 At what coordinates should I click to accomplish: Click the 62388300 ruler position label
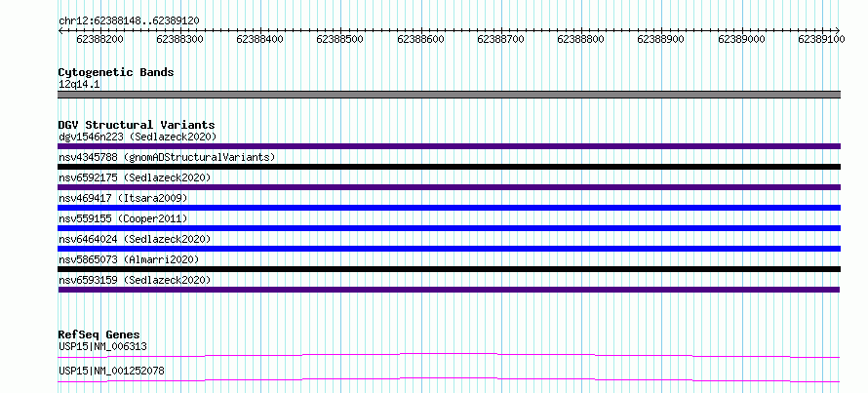179,39
